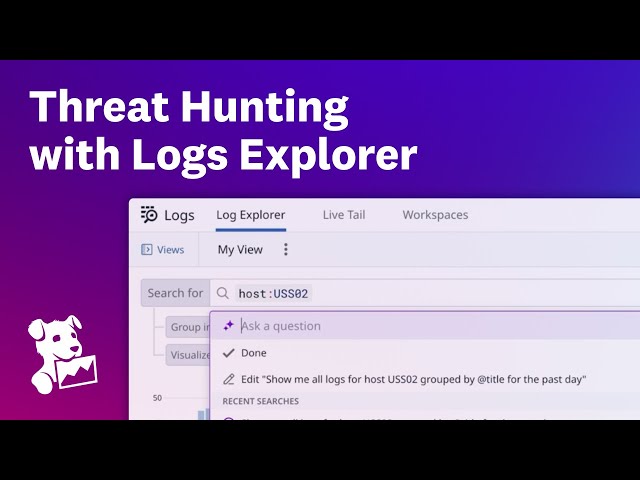Click the search magnifier icon
This screenshot has width=640, height=480.
click(222, 293)
